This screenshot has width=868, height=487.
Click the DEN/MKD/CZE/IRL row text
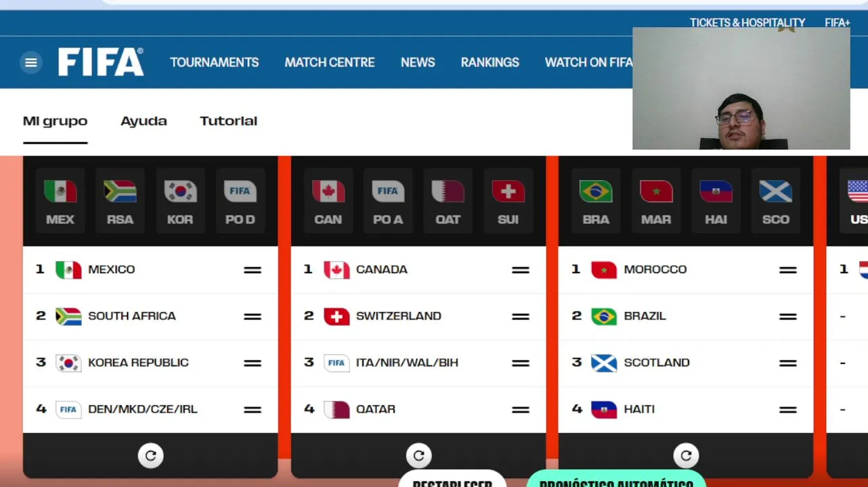pyautogui.click(x=143, y=409)
